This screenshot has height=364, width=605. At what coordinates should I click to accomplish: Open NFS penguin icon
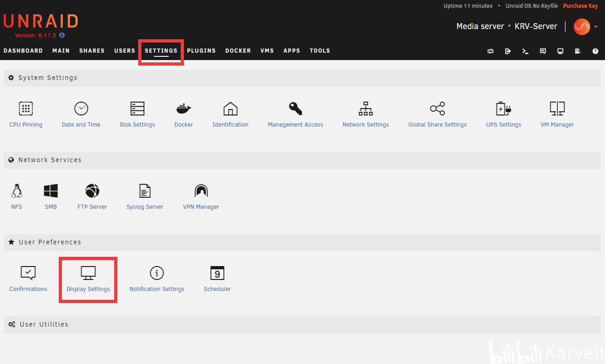17,191
